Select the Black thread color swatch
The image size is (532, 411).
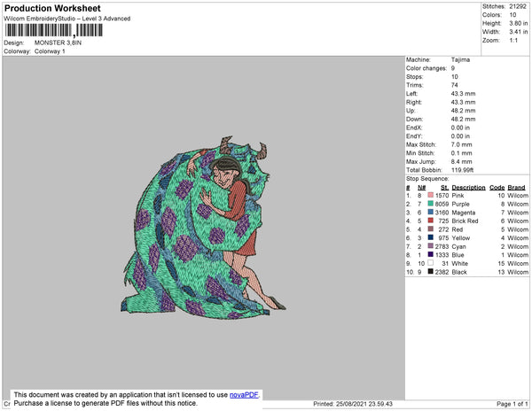click(x=431, y=271)
